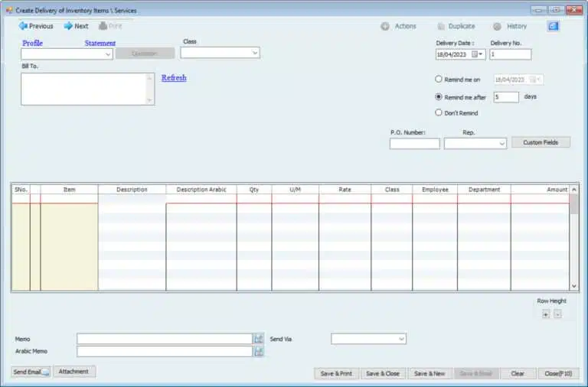Image resolution: width=588 pixels, height=387 pixels.
Task: Click the blue icon beside History
Action: pyautogui.click(x=553, y=26)
